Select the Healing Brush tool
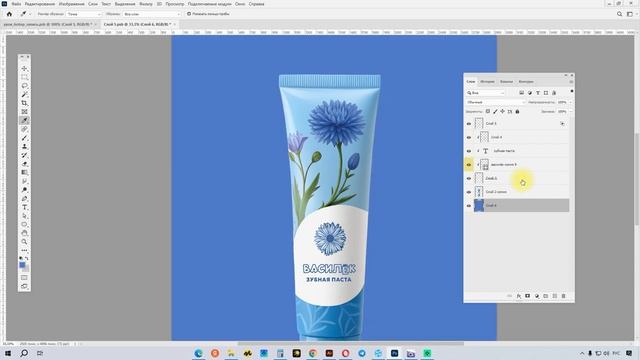640x360 pixels. coord(24,129)
